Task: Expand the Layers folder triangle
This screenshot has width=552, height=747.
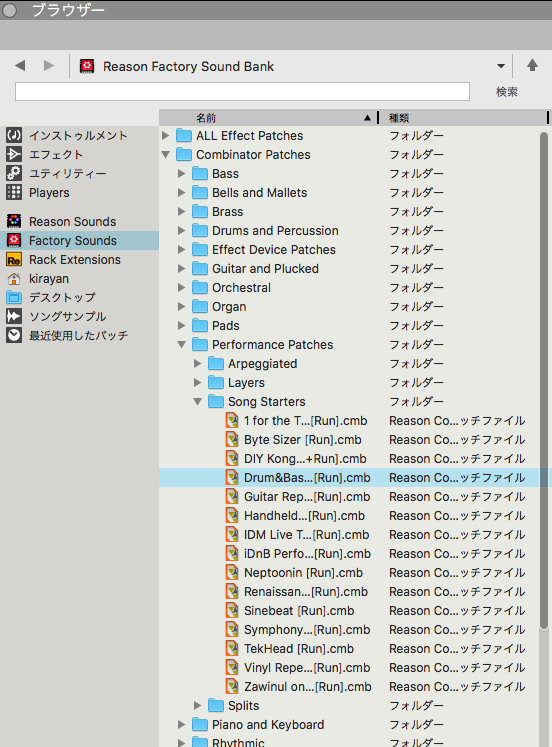Action: [198, 383]
